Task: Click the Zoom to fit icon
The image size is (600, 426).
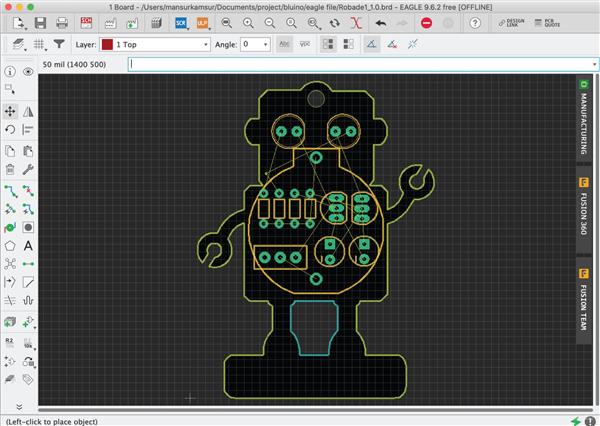Action: pos(227,22)
